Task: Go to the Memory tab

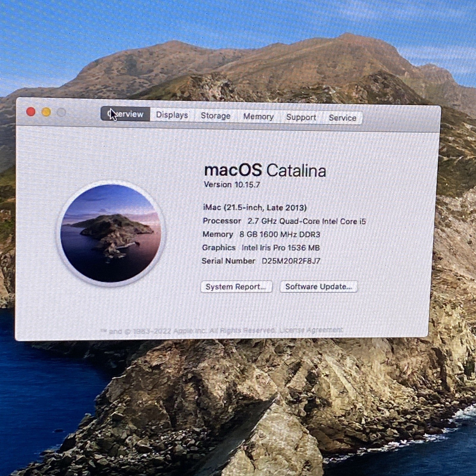Action: (x=258, y=117)
